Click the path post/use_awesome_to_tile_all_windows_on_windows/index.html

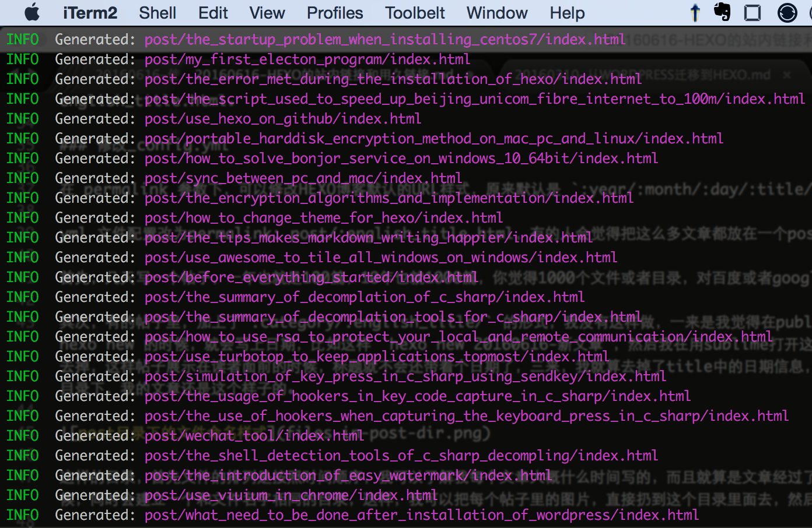point(381,258)
